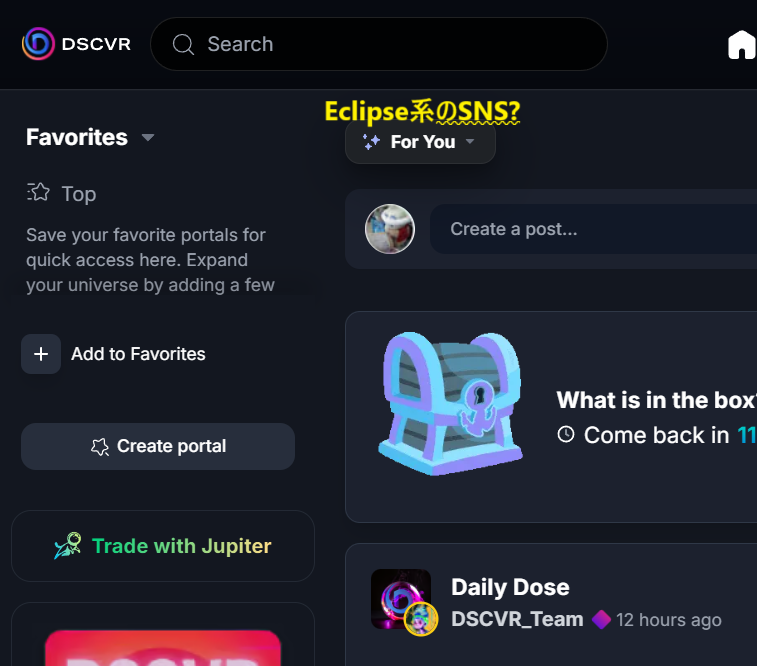Click the purple diamond badge by DSCVR_Team

click(x=601, y=620)
